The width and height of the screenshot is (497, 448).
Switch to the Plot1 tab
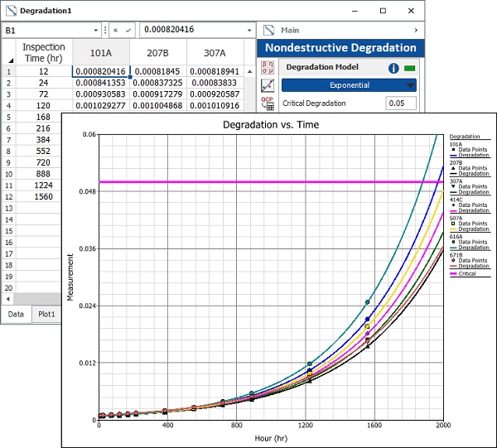point(46,315)
